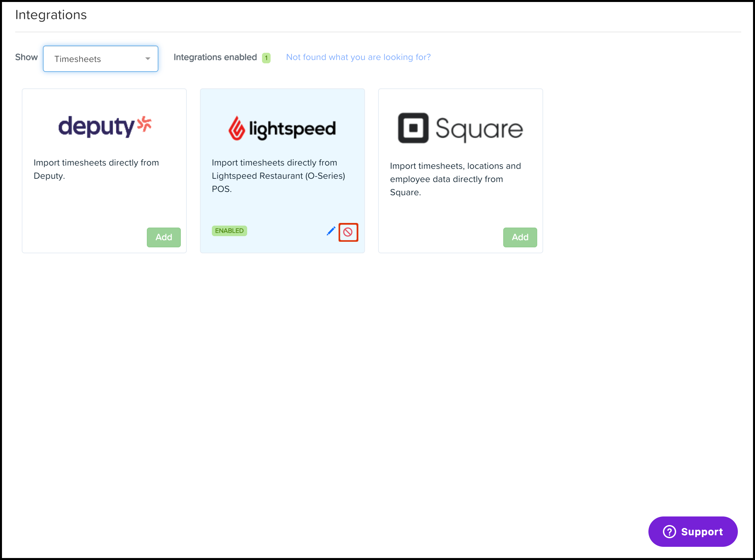Click the Show label beside dropdown

pos(26,57)
